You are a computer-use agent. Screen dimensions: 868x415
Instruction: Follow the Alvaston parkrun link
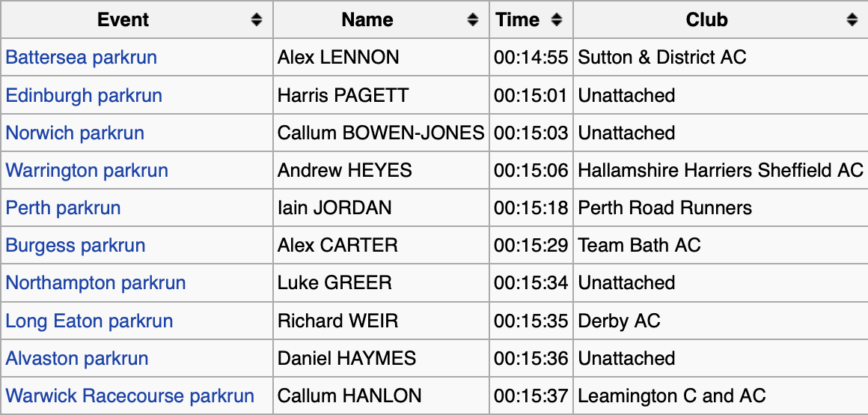pos(77,358)
